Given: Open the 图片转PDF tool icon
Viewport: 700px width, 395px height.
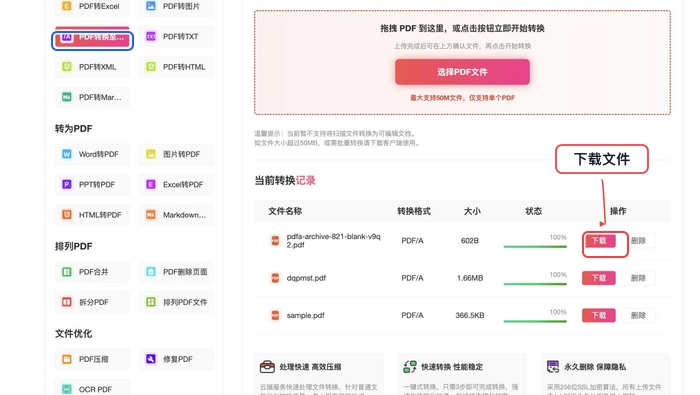Looking at the screenshot, I should [151, 154].
